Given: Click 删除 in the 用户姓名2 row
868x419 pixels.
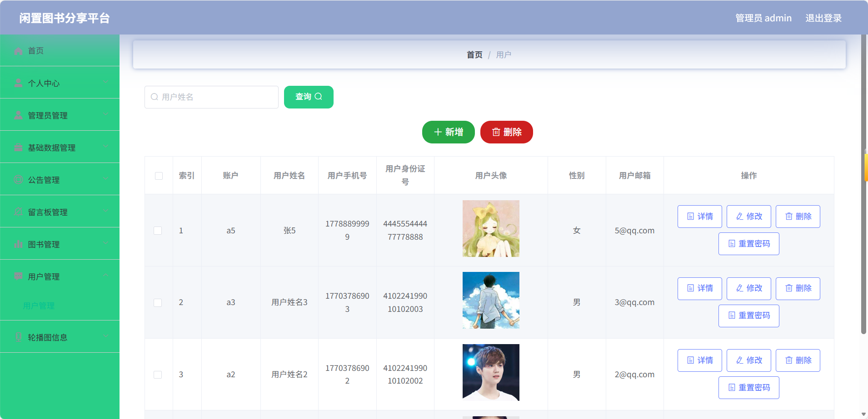Looking at the screenshot, I should tap(798, 360).
